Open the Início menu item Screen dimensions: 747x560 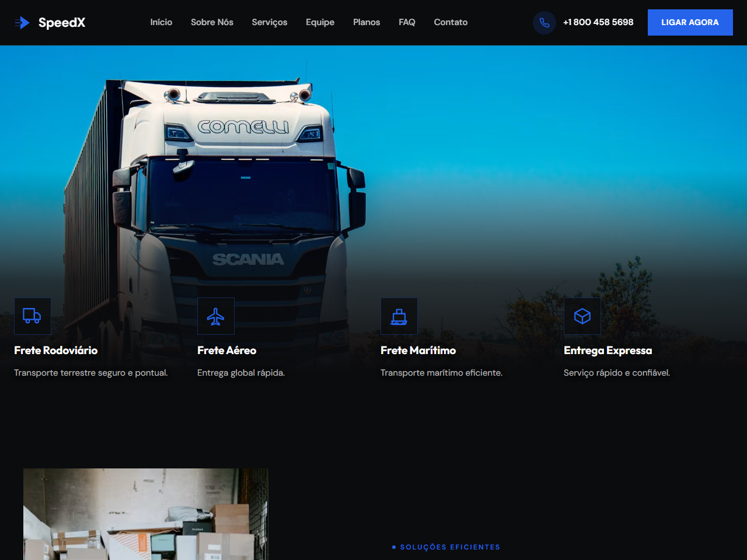(x=161, y=22)
